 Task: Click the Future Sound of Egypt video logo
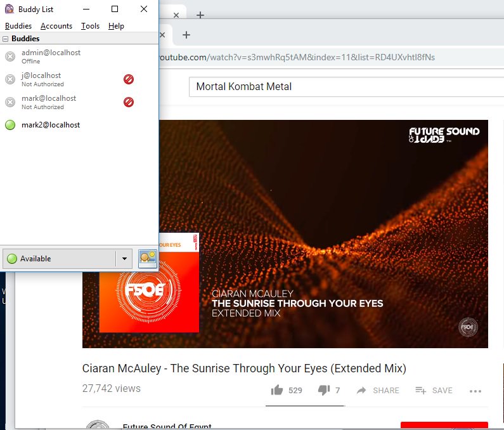[x=444, y=134]
